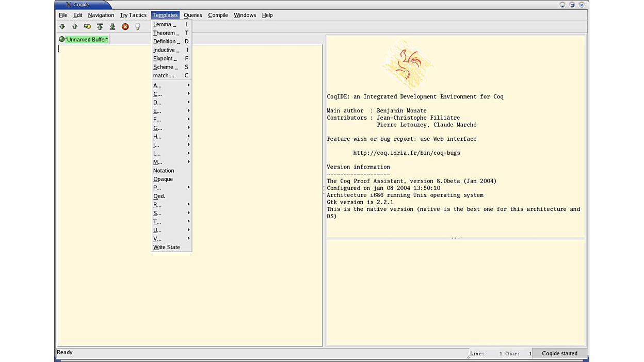Switch to the *Unnamed Buffer* tab
Screen dimensions: 644x362
[x=86, y=39]
